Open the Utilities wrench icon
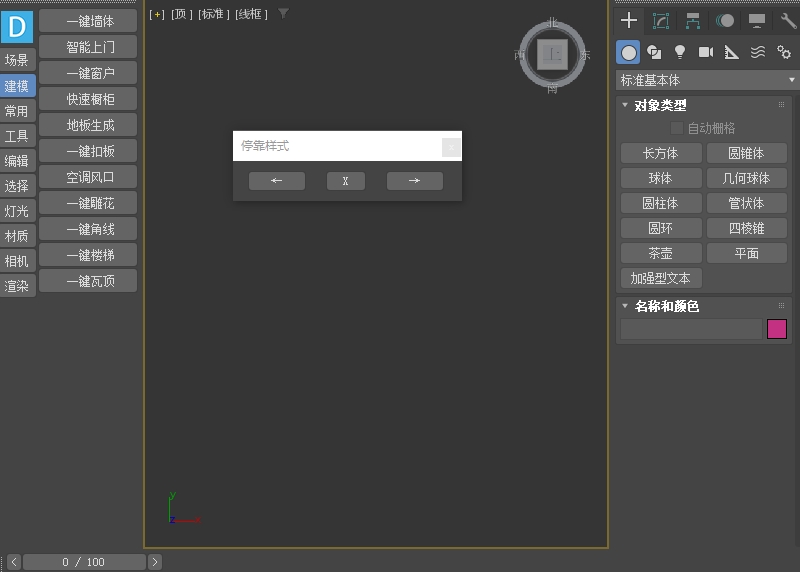This screenshot has height=572, width=800. (788, 20)
